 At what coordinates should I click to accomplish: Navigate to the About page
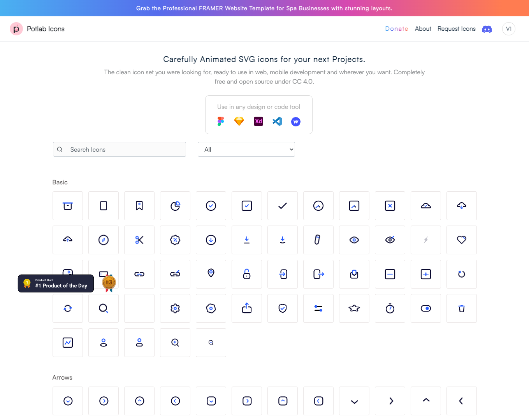click(423, 29)
